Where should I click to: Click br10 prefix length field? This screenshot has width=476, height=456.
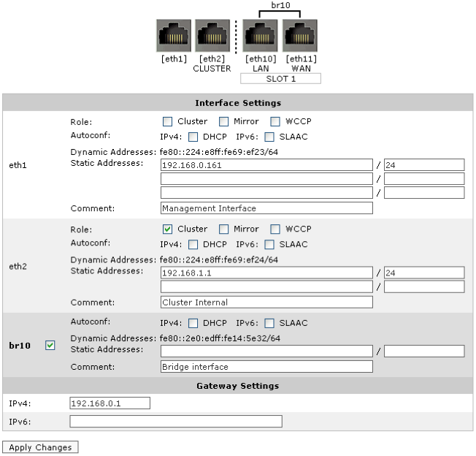[424, 351]
